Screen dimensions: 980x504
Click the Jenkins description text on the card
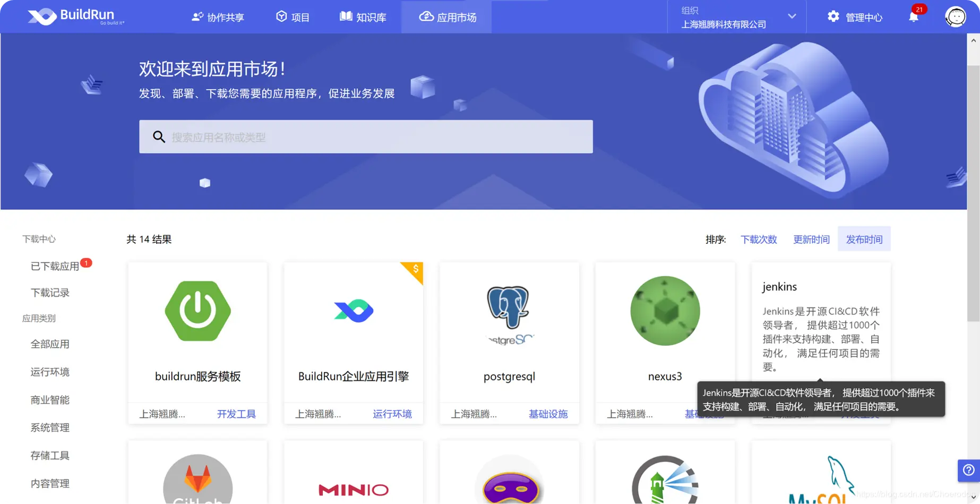(x=821, y=339)
